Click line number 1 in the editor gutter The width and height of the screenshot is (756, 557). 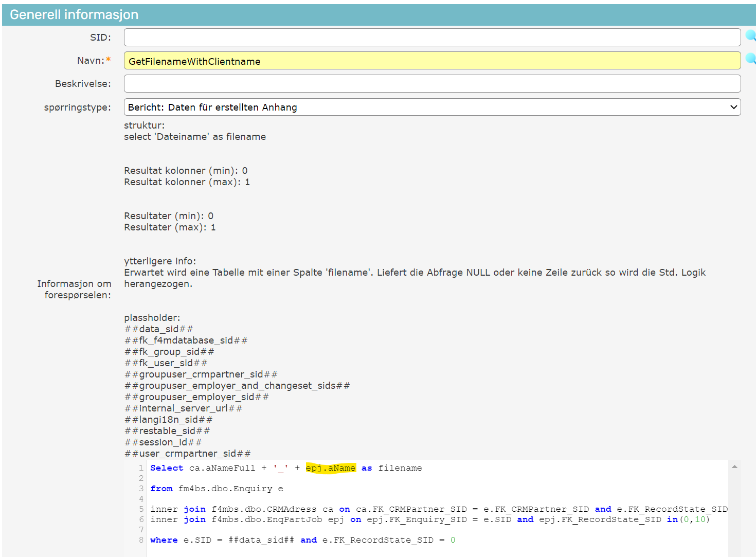tap(141, 468)
